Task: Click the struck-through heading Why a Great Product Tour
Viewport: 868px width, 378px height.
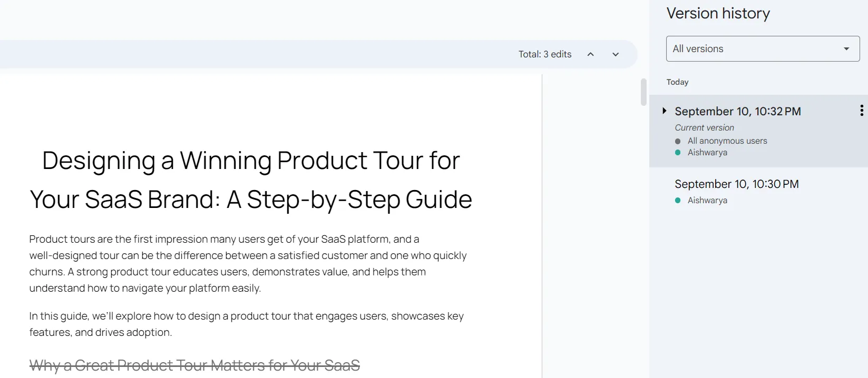Action: pos(194,365)
